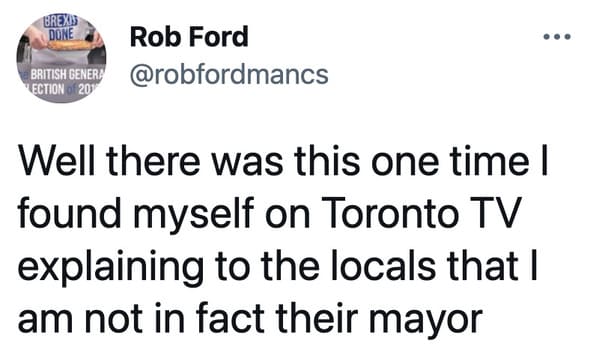Image resolution: width=599 pixels, height=364 pixels.
Task: Click the rightmost dot of the options icon
Action: (x=568, y=37)
